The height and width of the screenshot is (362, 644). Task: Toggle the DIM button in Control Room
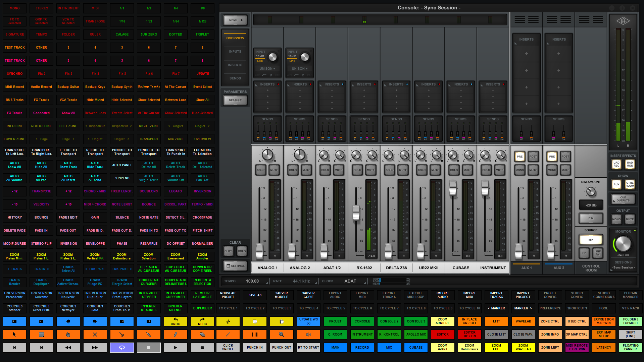coord(591,218)
